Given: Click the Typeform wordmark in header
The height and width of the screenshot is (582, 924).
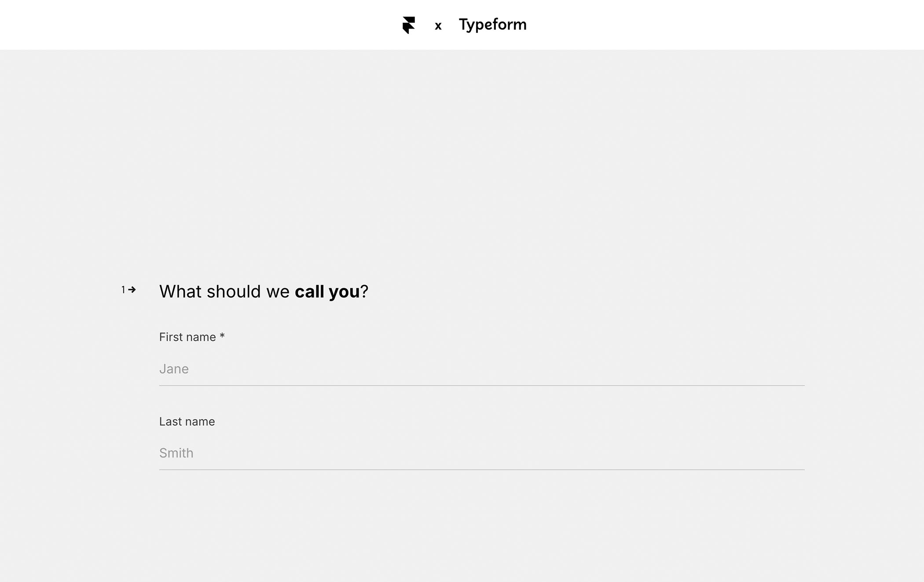Looking at the screenshot, I should 492,25.
